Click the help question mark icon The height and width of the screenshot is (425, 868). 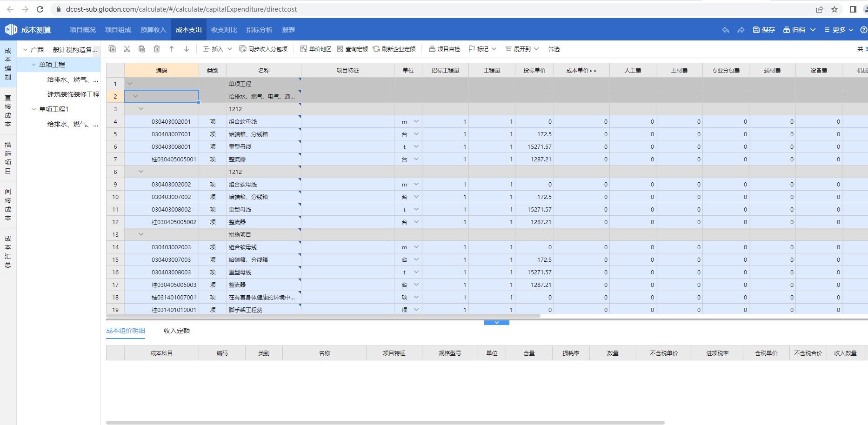863,30
